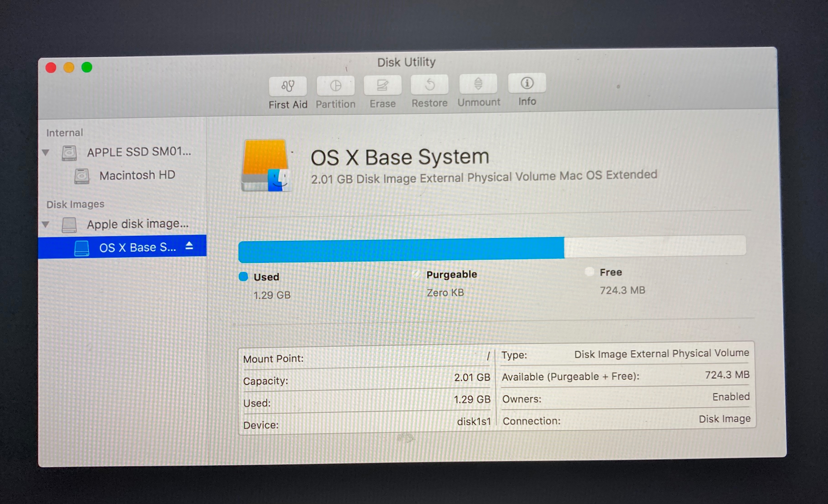Click the Free legend dot

(x=589, y=272)
